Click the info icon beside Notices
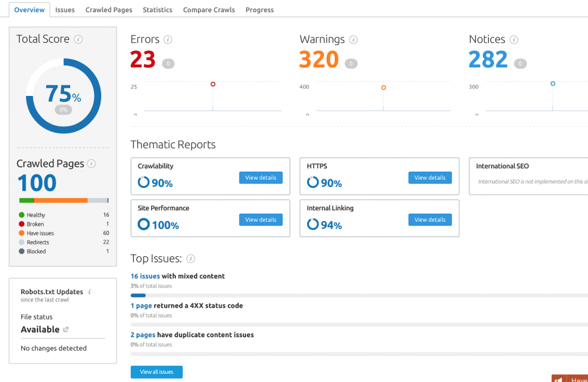The width and height of the screenshot is (588, 382). 514,40
